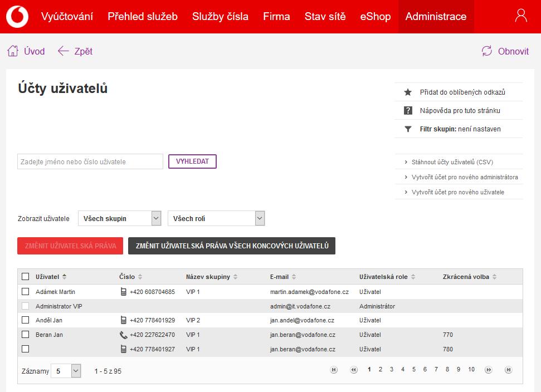The image size is (541, 392).
Task: Click the question mark help icon
Action: [408, 110]
